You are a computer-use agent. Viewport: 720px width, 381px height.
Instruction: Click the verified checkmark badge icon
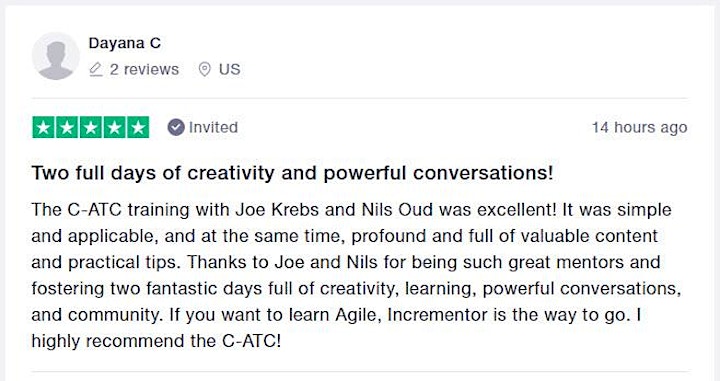(x=176, y=127)
